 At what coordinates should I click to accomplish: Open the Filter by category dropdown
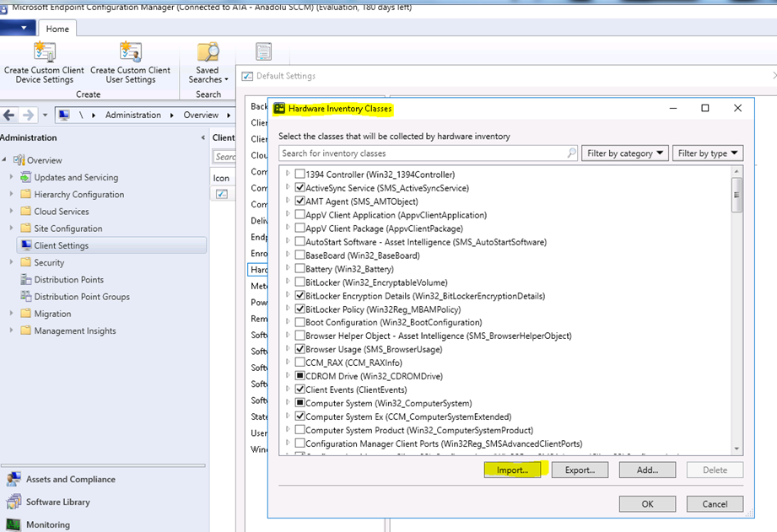625,153
